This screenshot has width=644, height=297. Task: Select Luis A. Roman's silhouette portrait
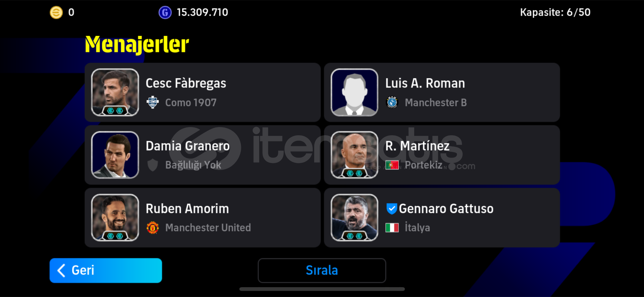pyautogui.click(x=354, y=92)
